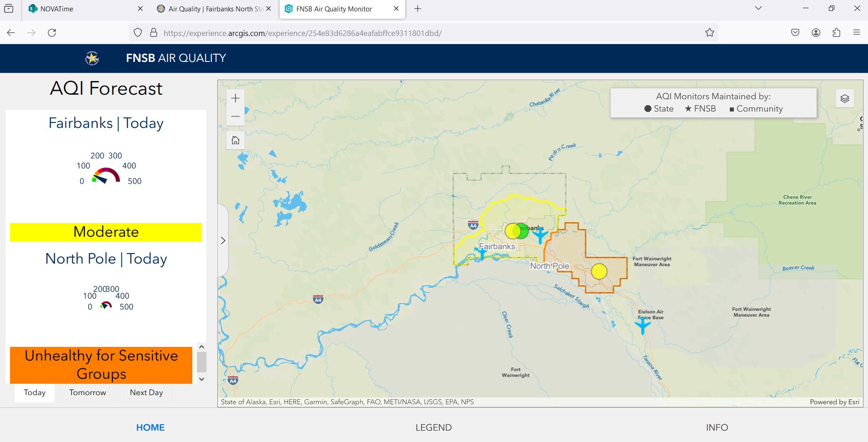The width and height of the screenshot is (868, 442).
Task: Go forward to the next page
Action: [31, 33]
